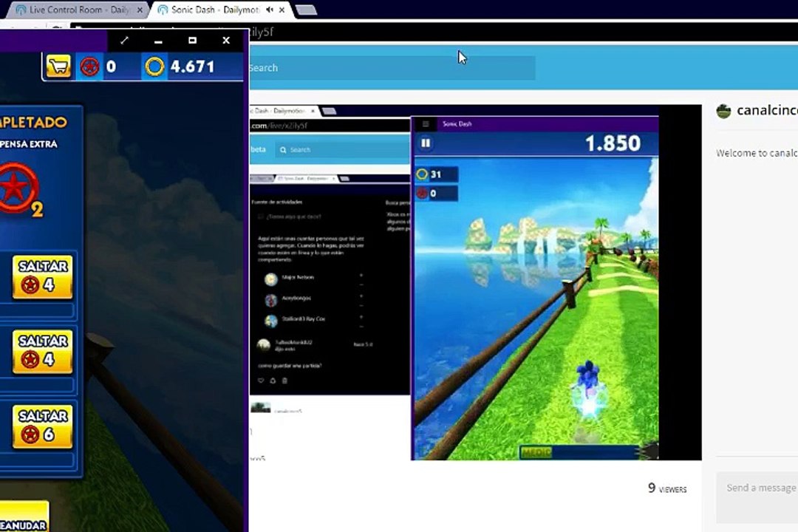The width and height of the screenshot is (798, 532).
Task: Click the middle SALTAR 4 skip button
Action: coord(43,352)
